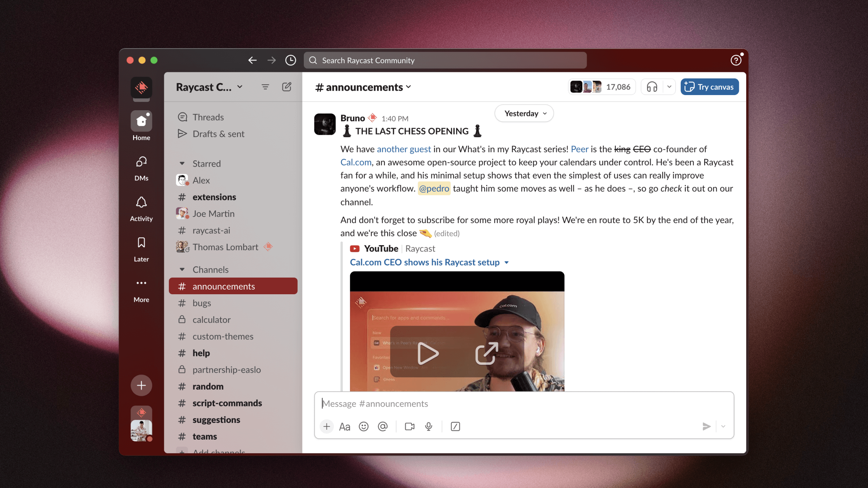Go back in history with the left arrow
868x488 pixels.
[x=252, y=60]
